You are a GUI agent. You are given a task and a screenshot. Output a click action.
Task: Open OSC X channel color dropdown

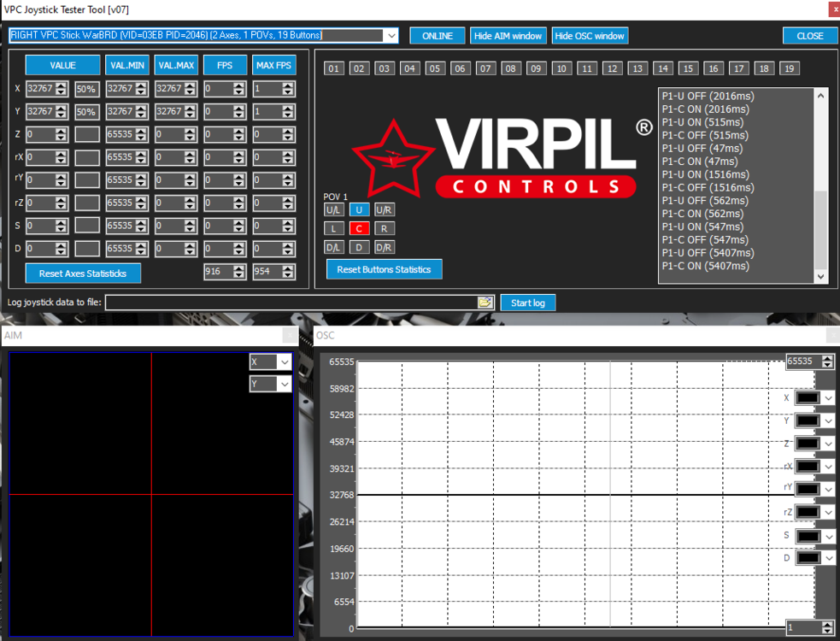(x=828, y=398)
